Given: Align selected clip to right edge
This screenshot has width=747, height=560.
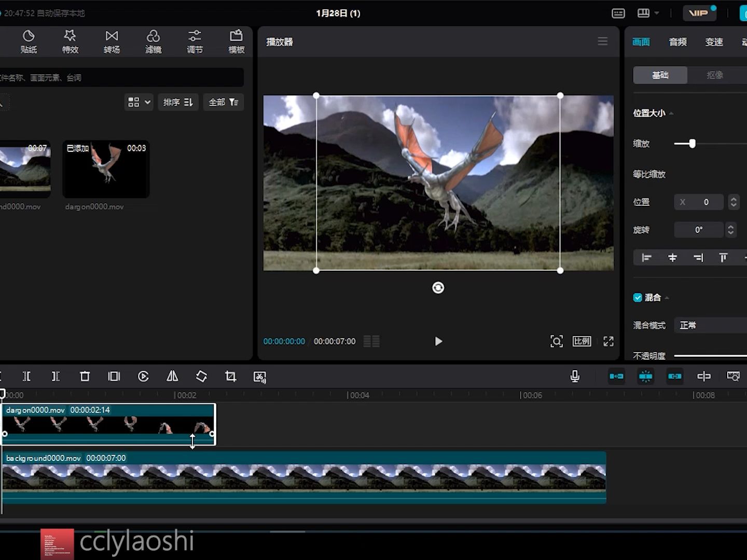Looking at the screenshot, I should click(698, 258).
